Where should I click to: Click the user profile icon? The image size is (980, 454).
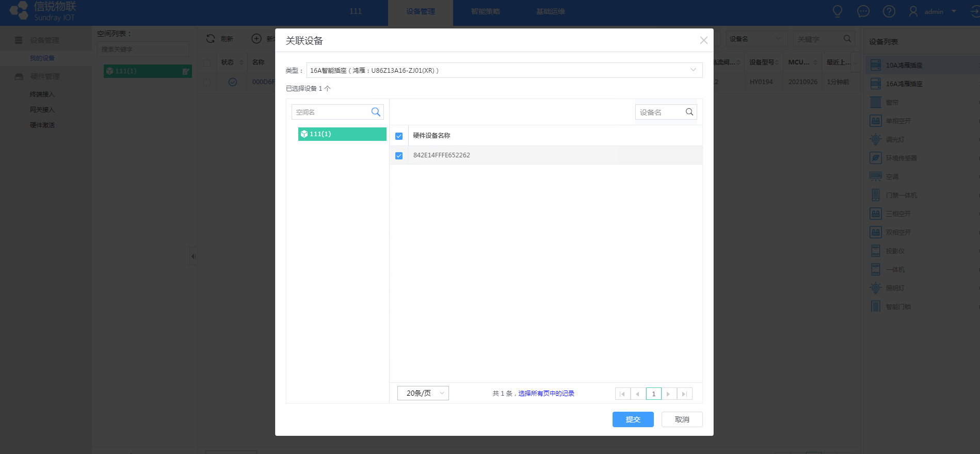[913, 11]
